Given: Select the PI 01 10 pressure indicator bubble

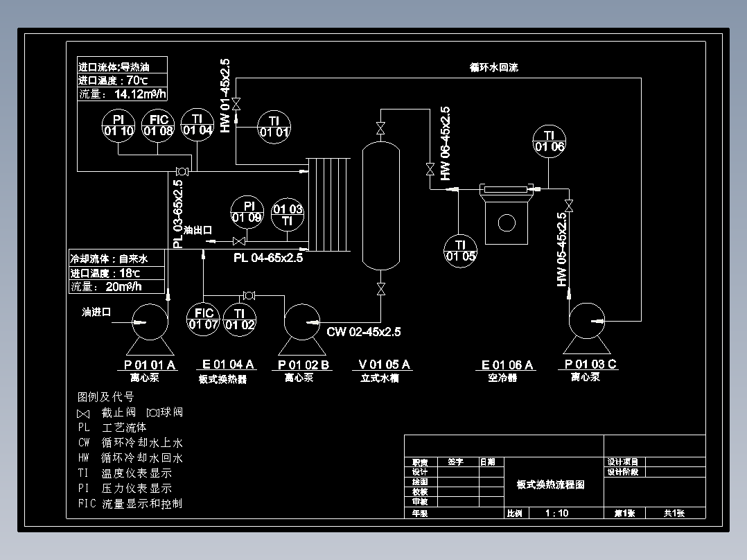Looking at the screenshot, I should pos(118,126).
